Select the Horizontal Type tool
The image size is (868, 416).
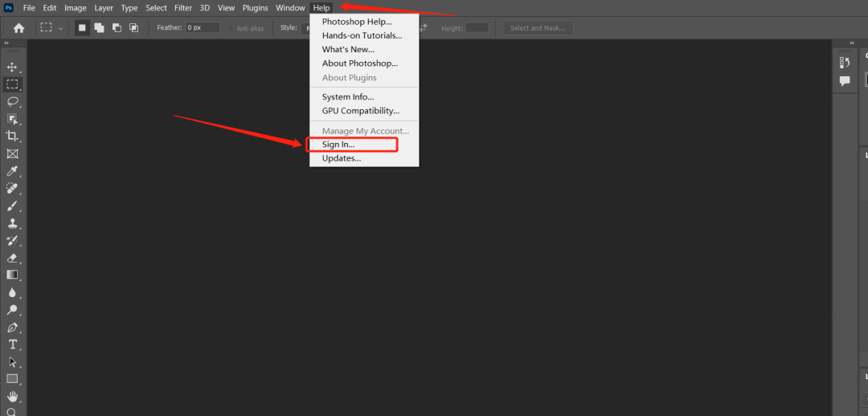(x=12, y=345)
